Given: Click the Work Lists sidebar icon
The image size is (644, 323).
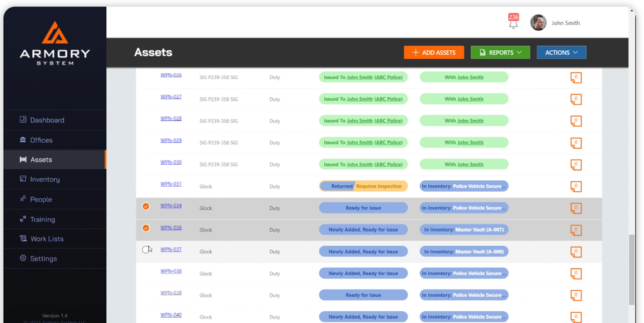Looking at the screenshot, I should pyautogui.click(x=23, y=239).
